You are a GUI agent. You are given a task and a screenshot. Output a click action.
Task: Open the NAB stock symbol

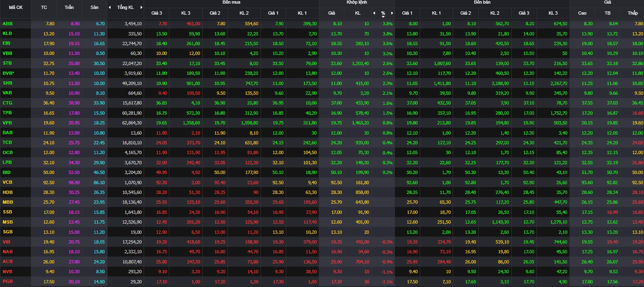(x=7, y=252)
